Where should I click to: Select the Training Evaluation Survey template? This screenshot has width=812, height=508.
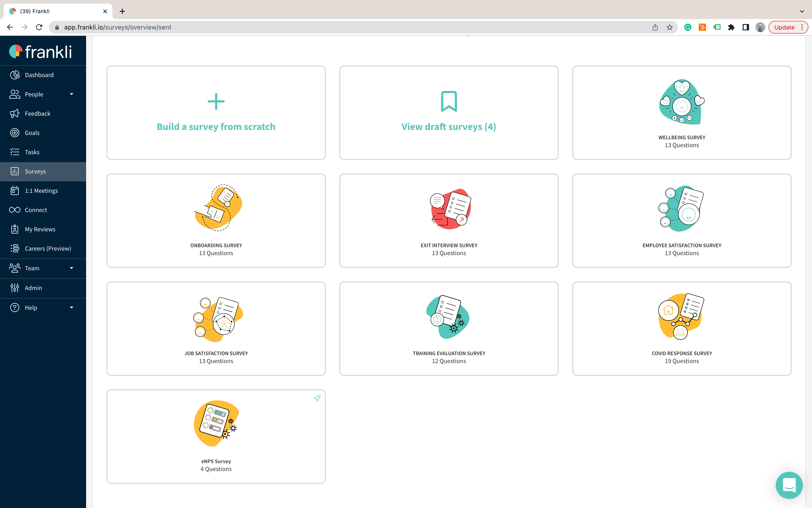coord(449,329)
